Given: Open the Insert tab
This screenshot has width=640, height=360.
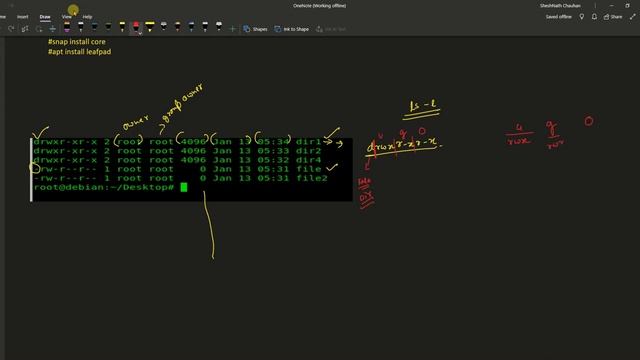Looking at the screenshot, I should click(23, 17).
